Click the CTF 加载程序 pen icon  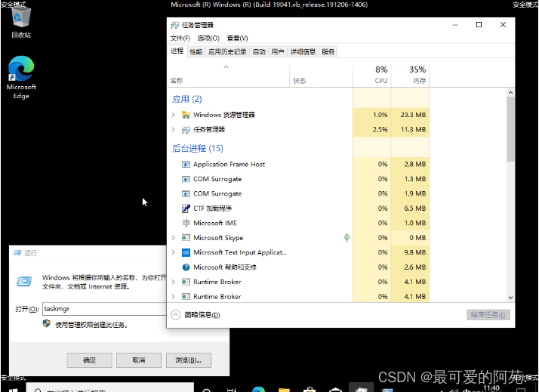tap(186, 208)
